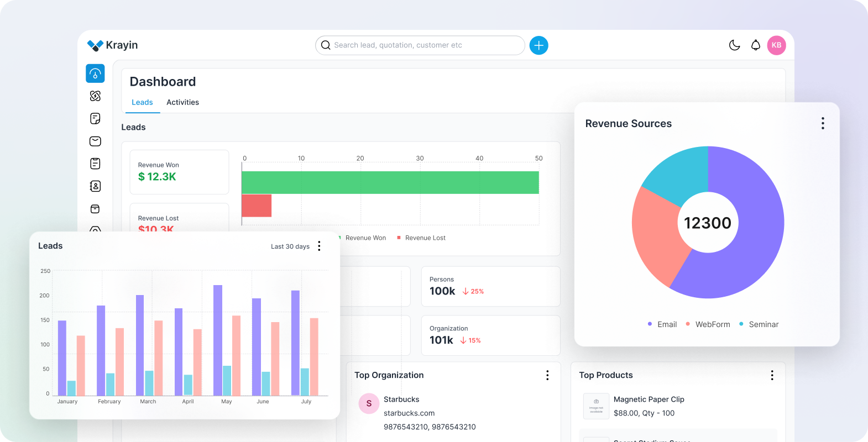Toggle the Seminar legend in Revenue Sources
This screenshot has width=868, height=442.
[759, 324]
